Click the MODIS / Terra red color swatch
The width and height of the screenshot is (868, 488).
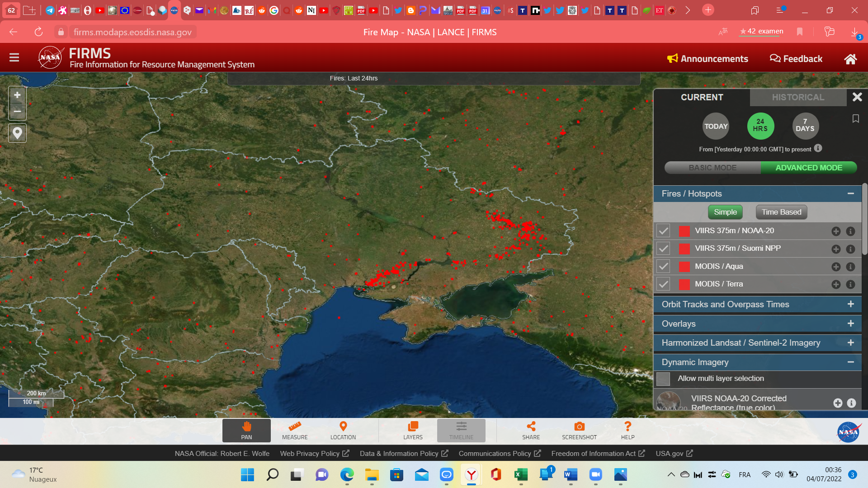(684, 284)
